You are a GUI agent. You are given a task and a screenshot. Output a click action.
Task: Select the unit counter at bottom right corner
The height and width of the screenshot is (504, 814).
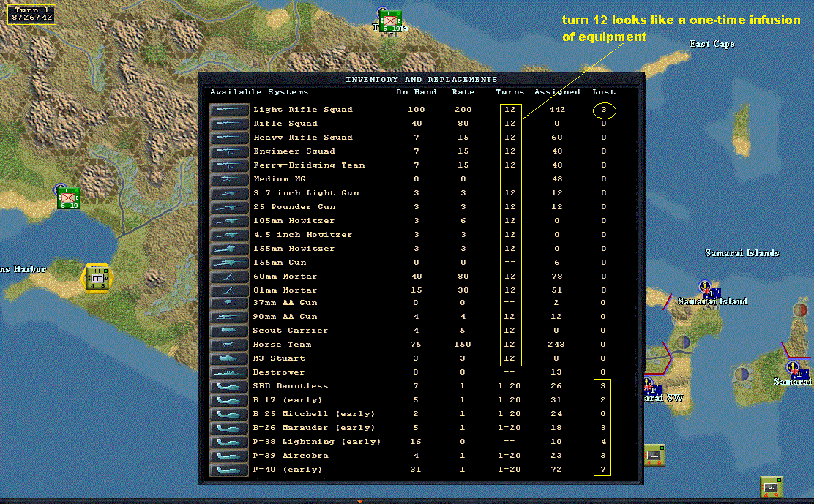pyautogui.click(x=771, y=487)
